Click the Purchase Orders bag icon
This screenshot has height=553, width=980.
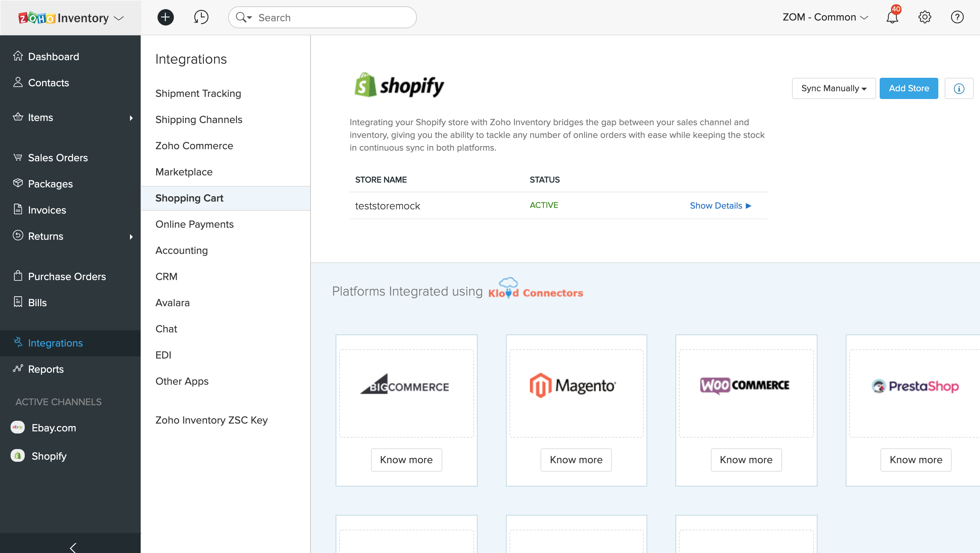point(18,276)
